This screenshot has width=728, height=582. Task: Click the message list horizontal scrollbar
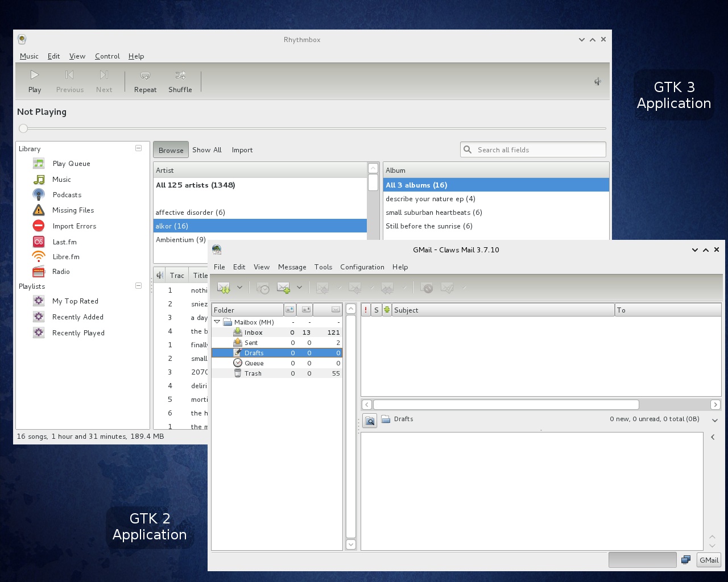click(x=506, y=405)
